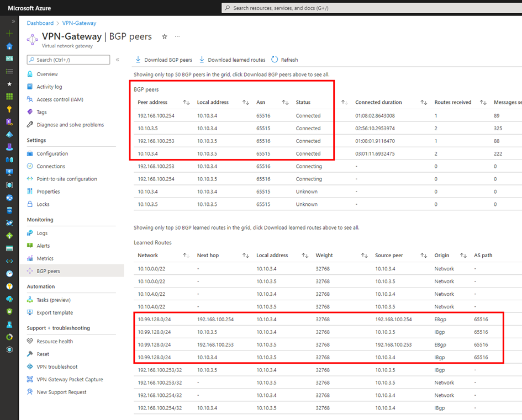Focus the global search resources field
This screenshot has width=522, height=420.
(x=372, y=8)
